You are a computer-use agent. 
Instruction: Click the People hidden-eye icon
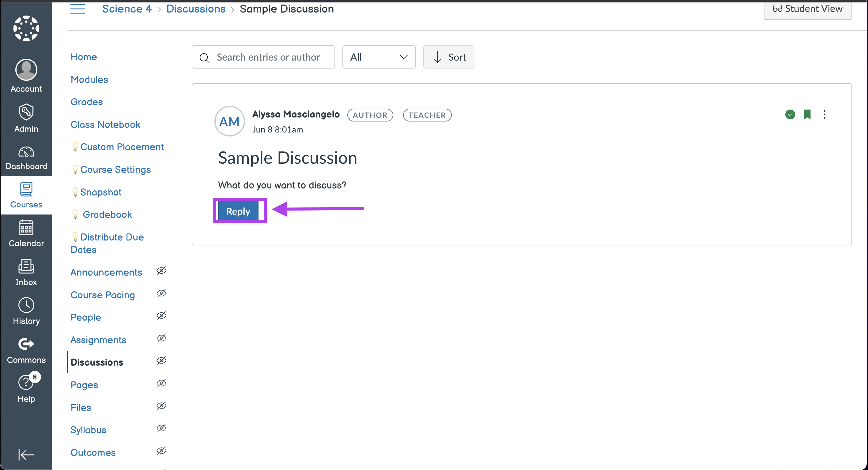161,316
